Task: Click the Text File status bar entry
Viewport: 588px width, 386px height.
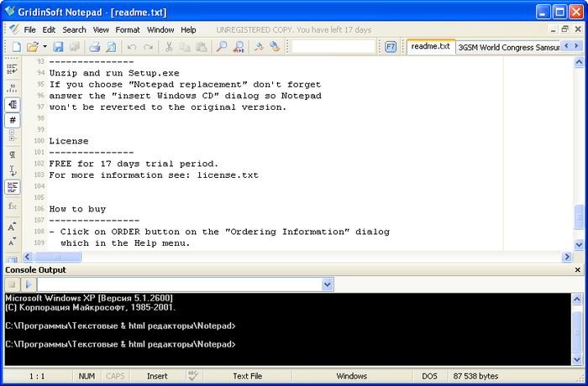Action: [247, 376]
